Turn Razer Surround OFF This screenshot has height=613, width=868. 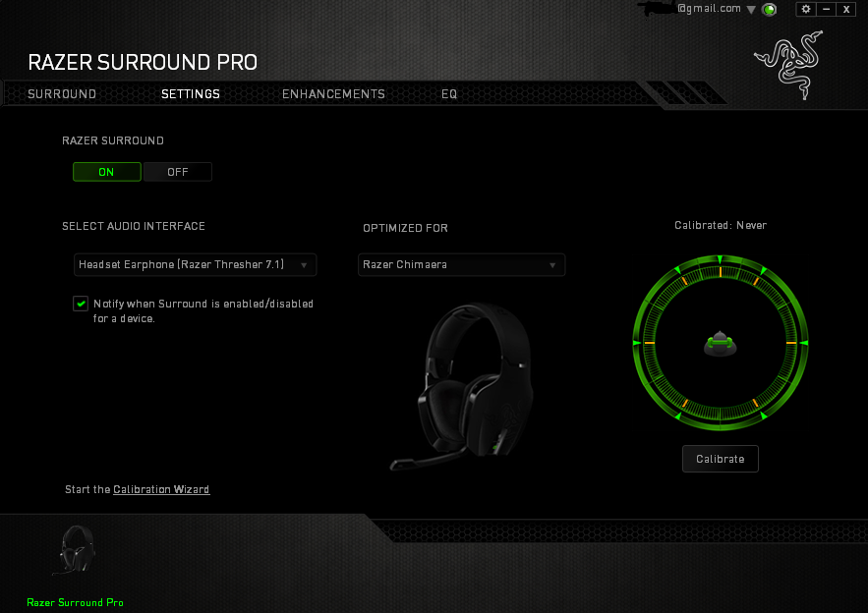pyautogui.click(x=178, y=172)
